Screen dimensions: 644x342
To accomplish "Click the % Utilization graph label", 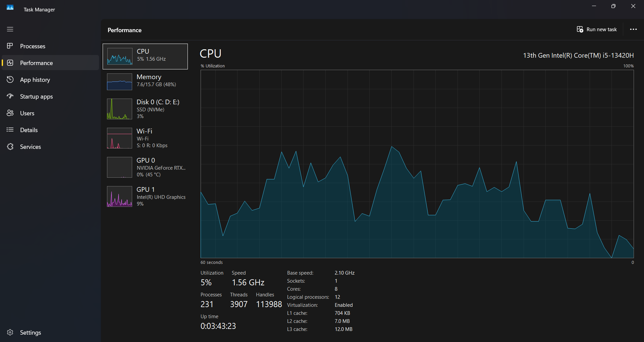I will pyautogui.click(x=213, y=66).
